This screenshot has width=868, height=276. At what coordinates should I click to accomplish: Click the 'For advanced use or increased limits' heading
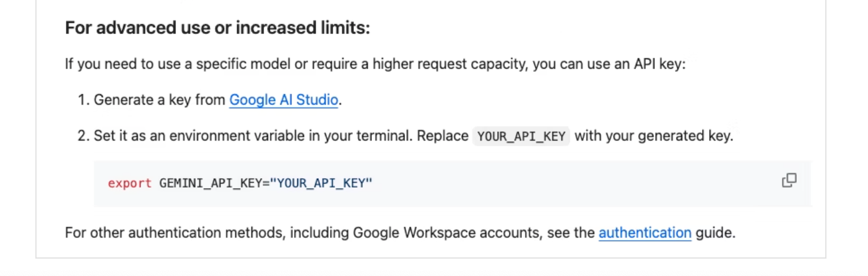click(217, 28)
